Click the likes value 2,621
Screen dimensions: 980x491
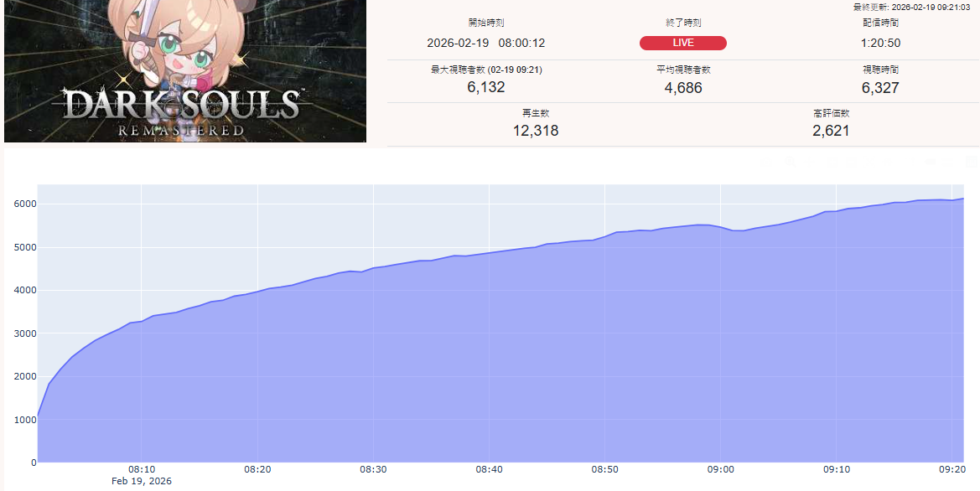click(x=831, y=131)
